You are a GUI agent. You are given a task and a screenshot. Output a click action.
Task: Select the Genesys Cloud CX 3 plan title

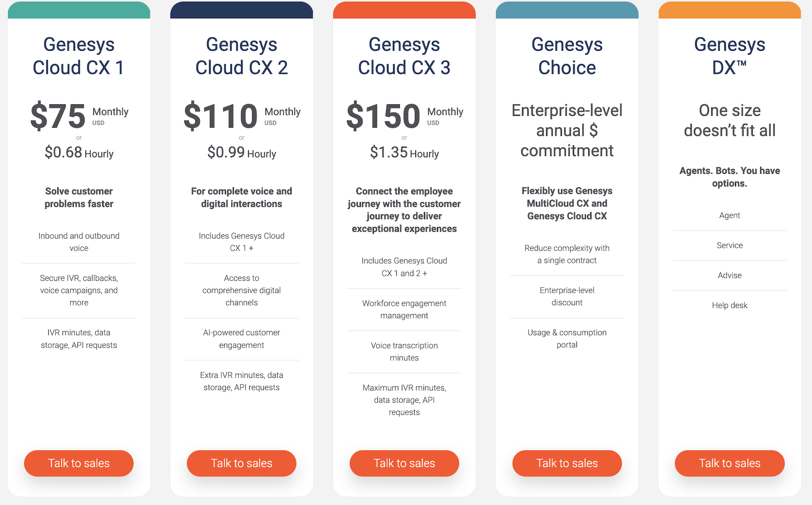pos(404,56)
